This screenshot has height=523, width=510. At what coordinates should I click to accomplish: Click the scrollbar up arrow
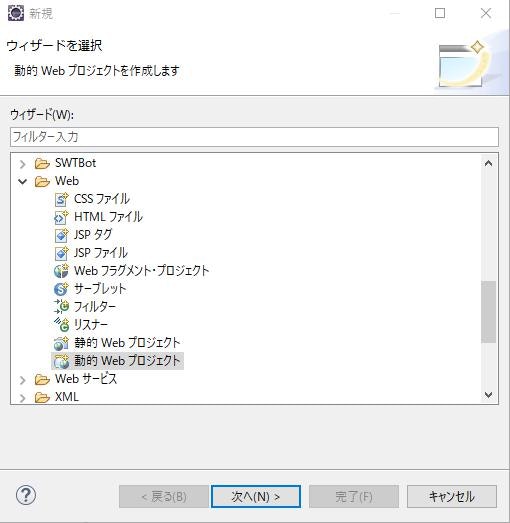coord(489,163)
